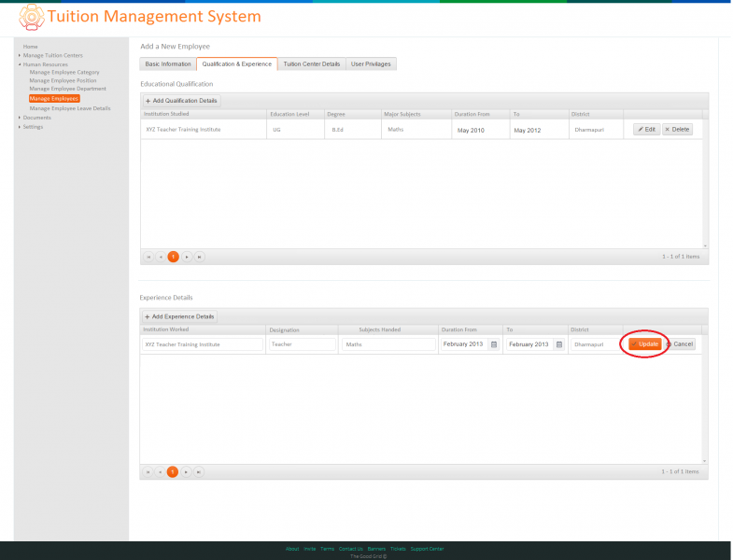733x560 pixels.
Task: Open the Support Center footer link
Action: click(x=428, y=549)
